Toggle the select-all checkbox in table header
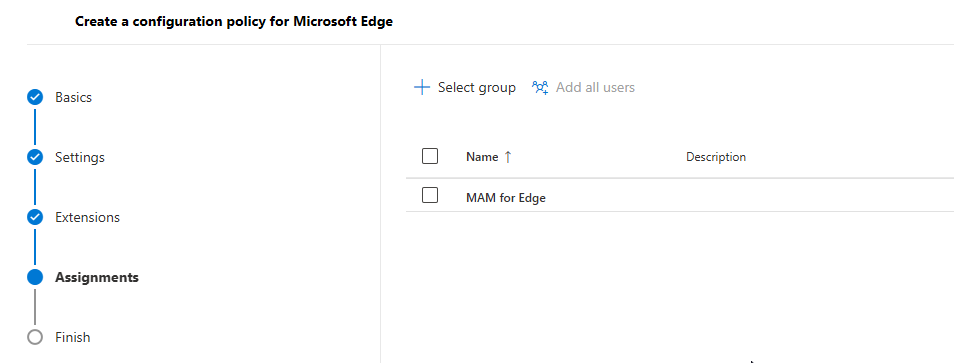Viewport: 954px width, 363px height. click(430, 156)
